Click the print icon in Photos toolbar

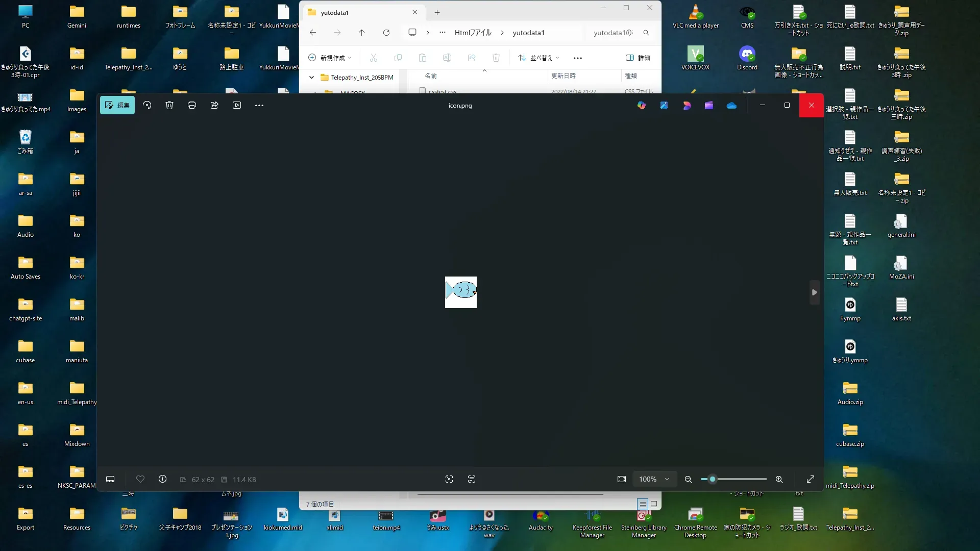click(x=192, y=105)
